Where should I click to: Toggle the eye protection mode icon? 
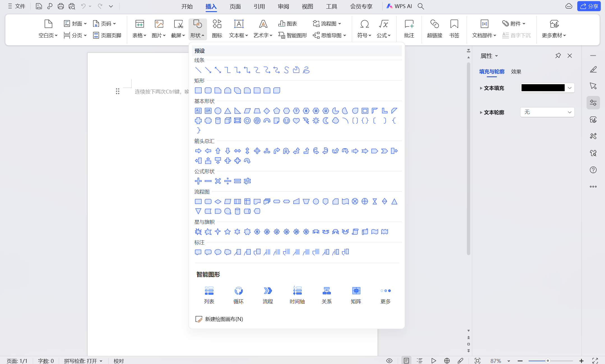389,361
